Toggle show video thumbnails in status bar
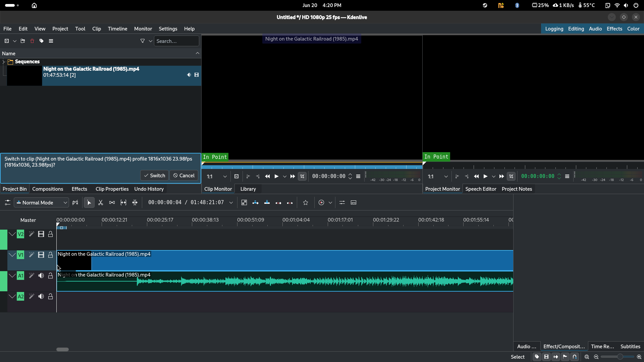Viewport: 644px width, 362px height. [546, 357]
